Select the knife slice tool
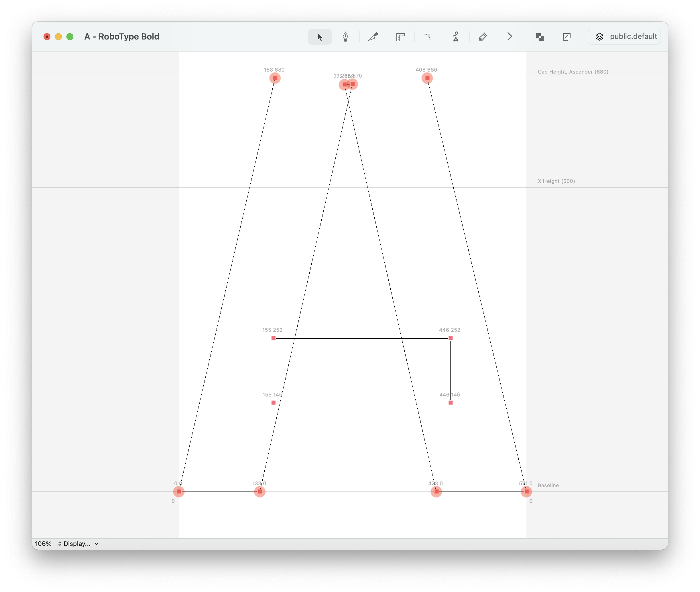Viewport: 700px width, 592px height. 373,37
